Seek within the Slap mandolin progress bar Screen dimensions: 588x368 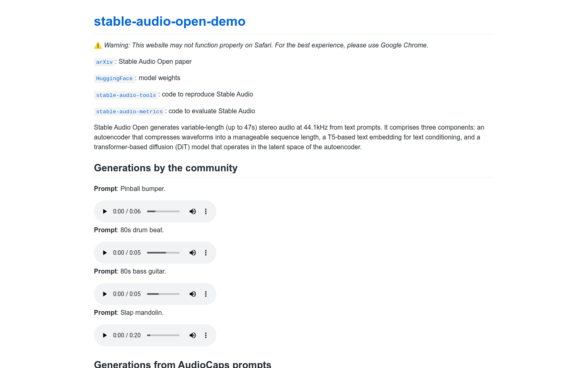tap(163, 335)
